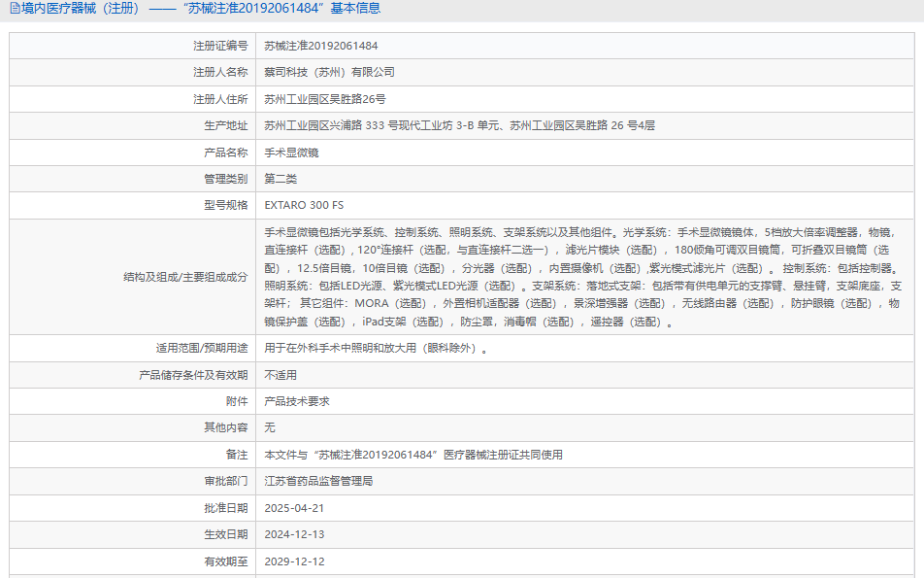Click the label 管理类别

coord(226,179)
